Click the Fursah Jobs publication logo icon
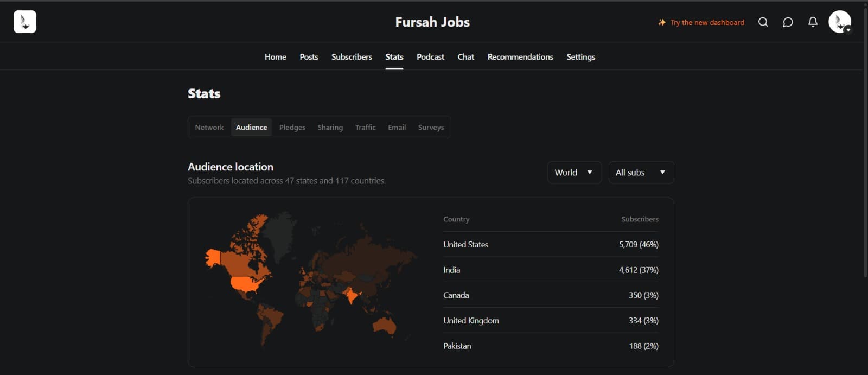The height and width of the screenshot is (375, 868). click(x=25, y=22)
